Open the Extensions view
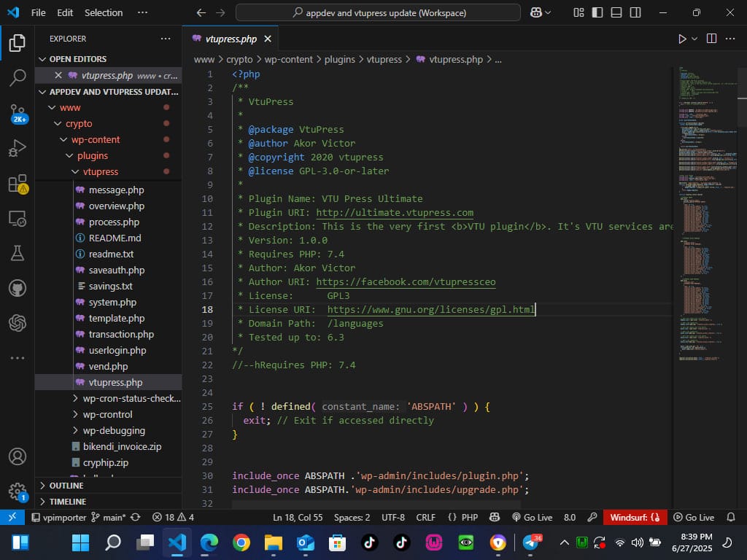Screen dimensions: 747x560 pyautogui.click(x=18, y=184)
